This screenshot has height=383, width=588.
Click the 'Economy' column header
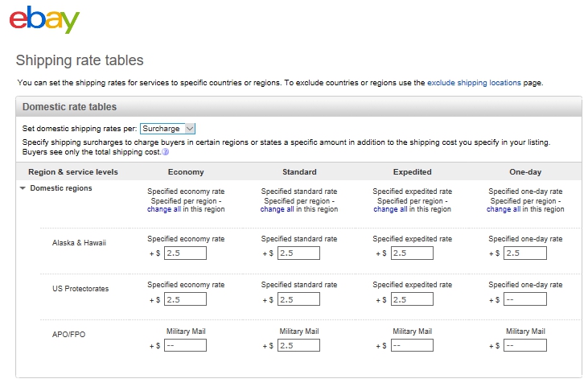(x=186, y=172)
